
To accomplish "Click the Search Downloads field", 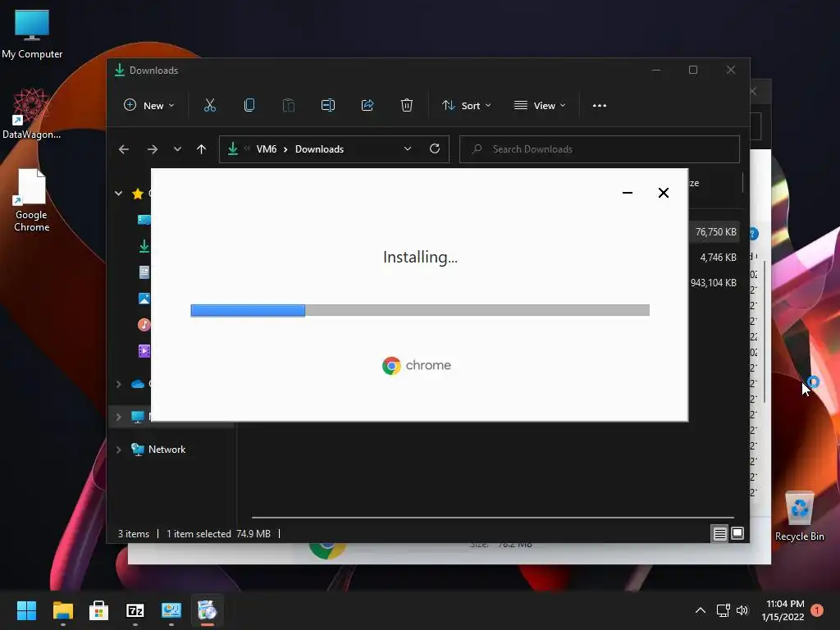I will [600, 149].
